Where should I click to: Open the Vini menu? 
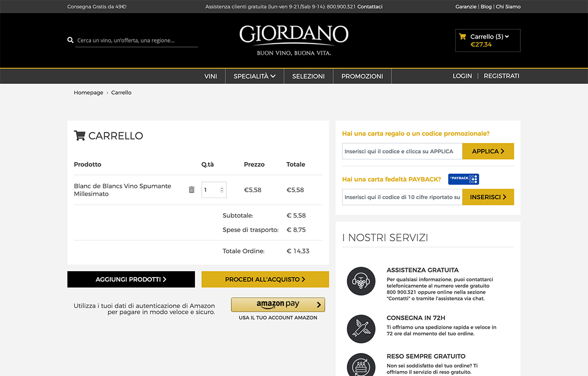tap(211, 76)
